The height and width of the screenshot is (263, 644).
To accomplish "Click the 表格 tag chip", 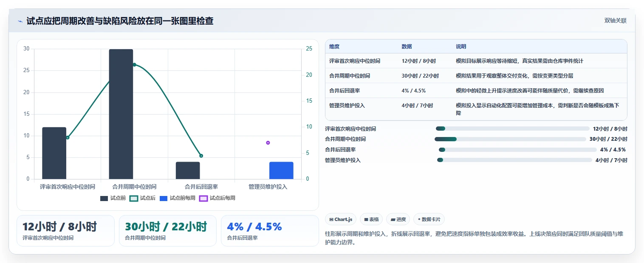I will pyautogui.click(x=371, y=219).
